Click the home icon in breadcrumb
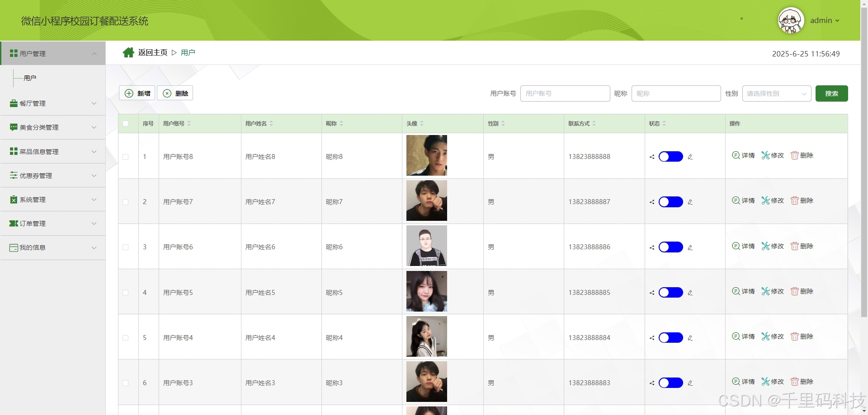868x415 pixels. (x=128, y=52)
